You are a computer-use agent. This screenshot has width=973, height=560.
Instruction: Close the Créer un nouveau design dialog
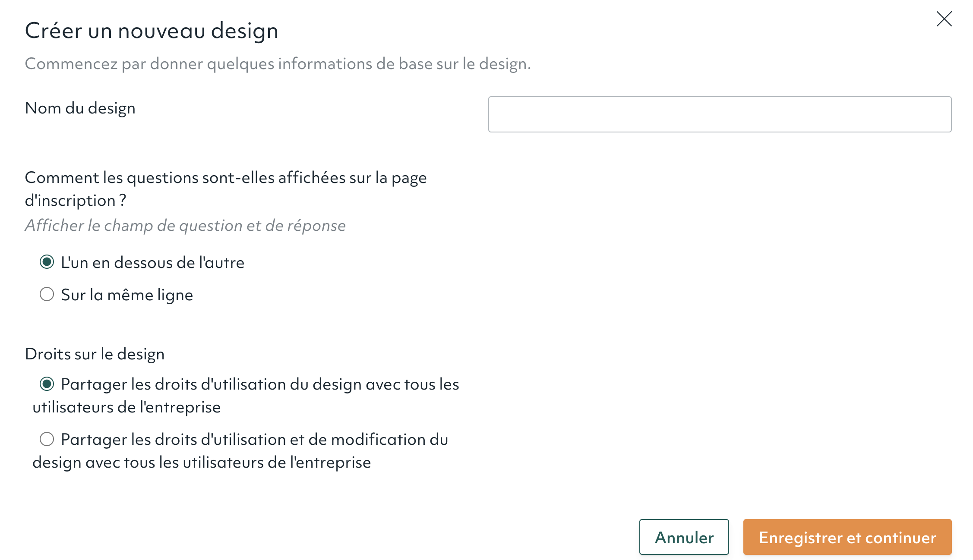pos(945,19)
